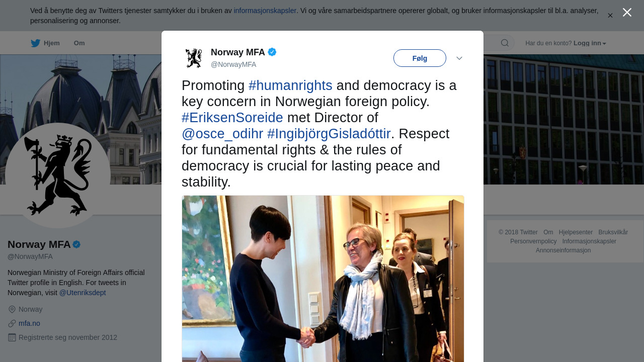
Task: Click the Twitter bird home icon
Action: (35, 43)
